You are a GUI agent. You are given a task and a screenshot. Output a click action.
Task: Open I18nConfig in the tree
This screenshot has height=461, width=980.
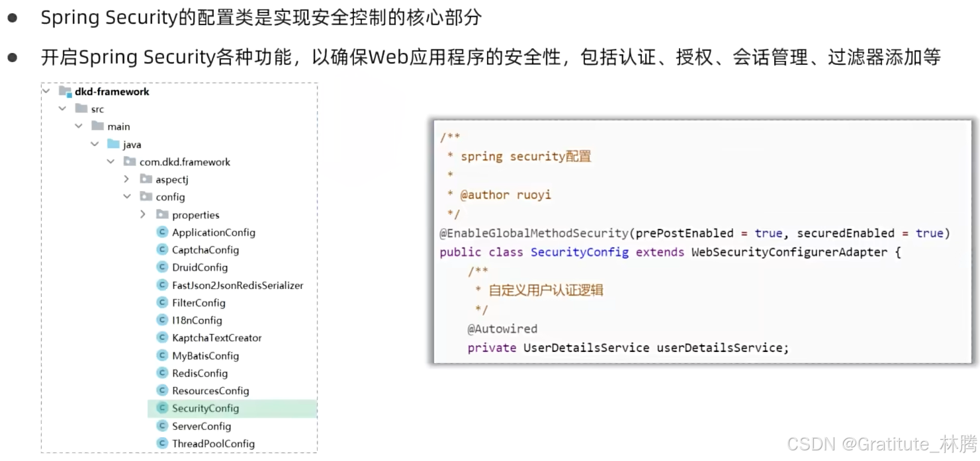pyautogui.click(x=197, y=320)
